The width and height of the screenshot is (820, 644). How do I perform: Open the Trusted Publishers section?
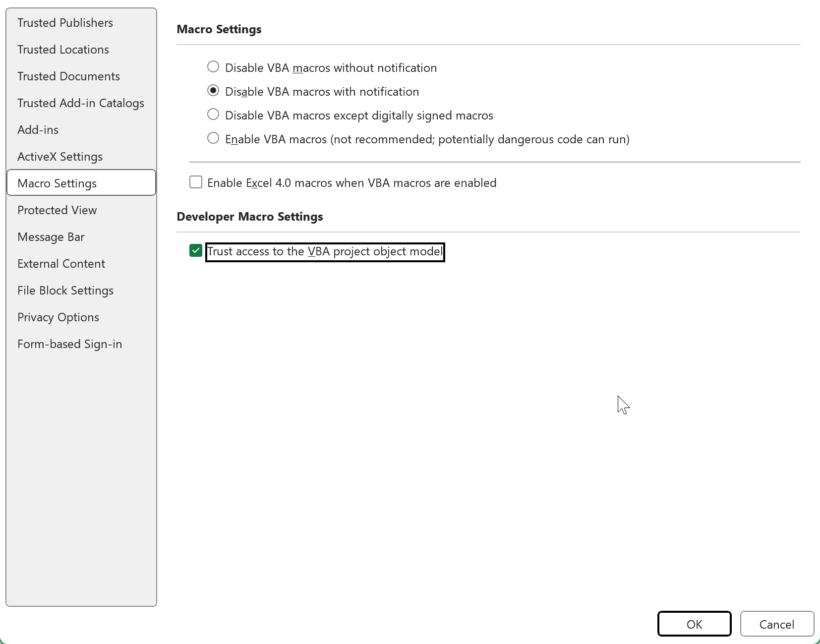coord(65,23)
